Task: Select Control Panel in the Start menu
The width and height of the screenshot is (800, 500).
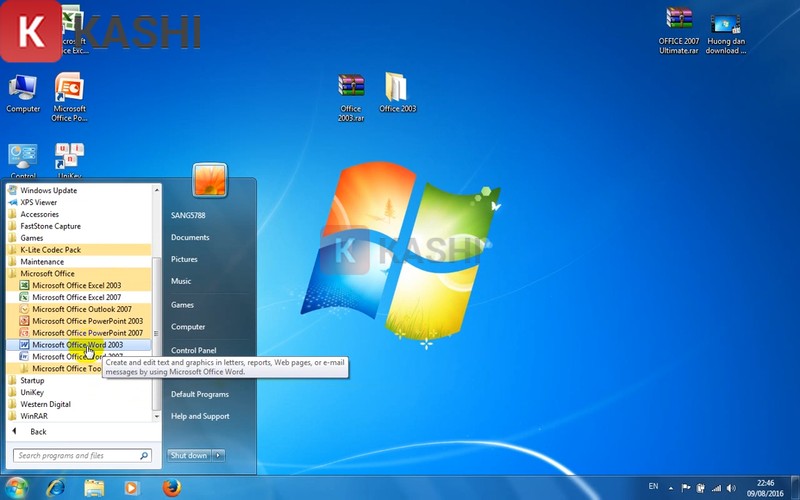Action: point(193,350)
